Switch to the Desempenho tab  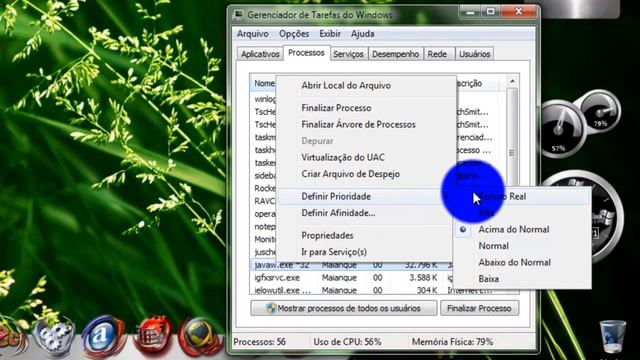tap(396, 54)
